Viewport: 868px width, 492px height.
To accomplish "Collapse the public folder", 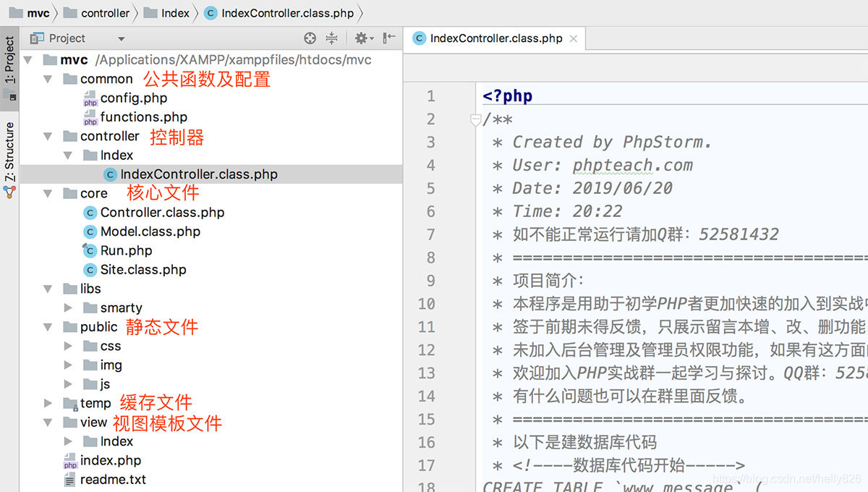I will tap(48, 327).
